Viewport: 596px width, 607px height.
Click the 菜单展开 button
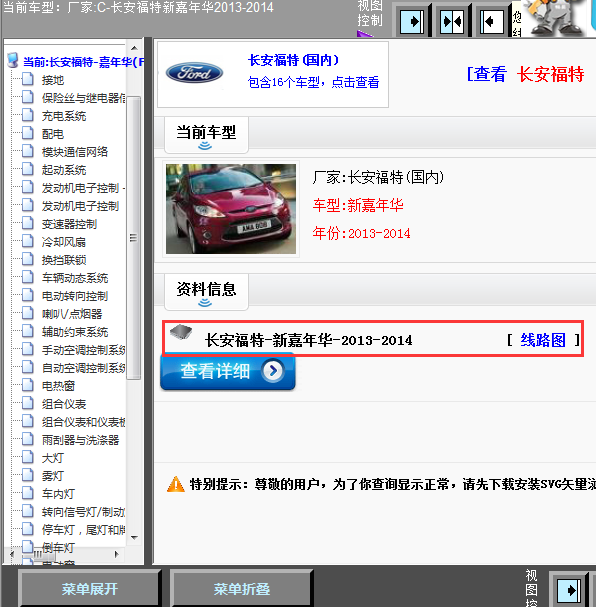click(90, 589)
